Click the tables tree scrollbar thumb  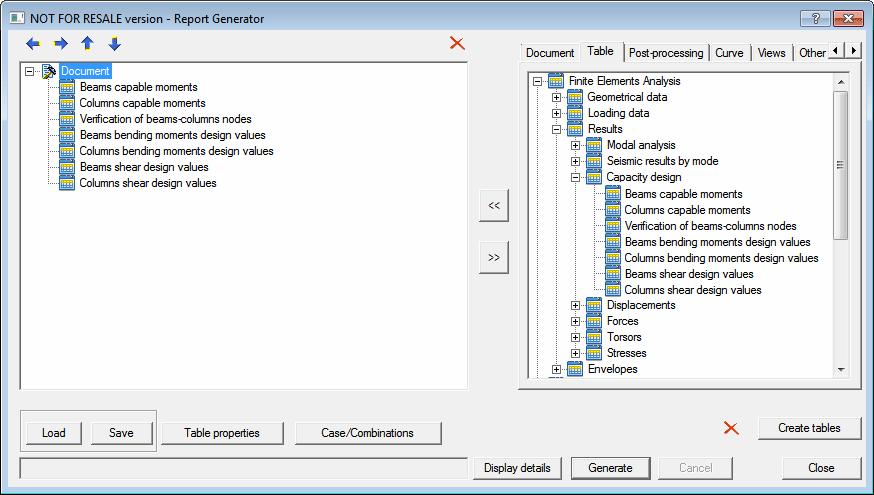pyautogui.click(x=841, y=165)
